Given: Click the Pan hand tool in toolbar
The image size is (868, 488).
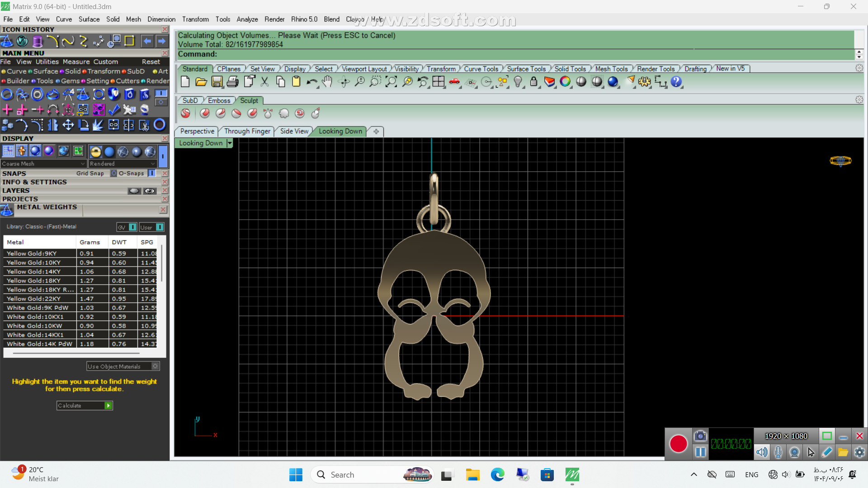Looking at the screenshot, I should [x=327, y=82].
